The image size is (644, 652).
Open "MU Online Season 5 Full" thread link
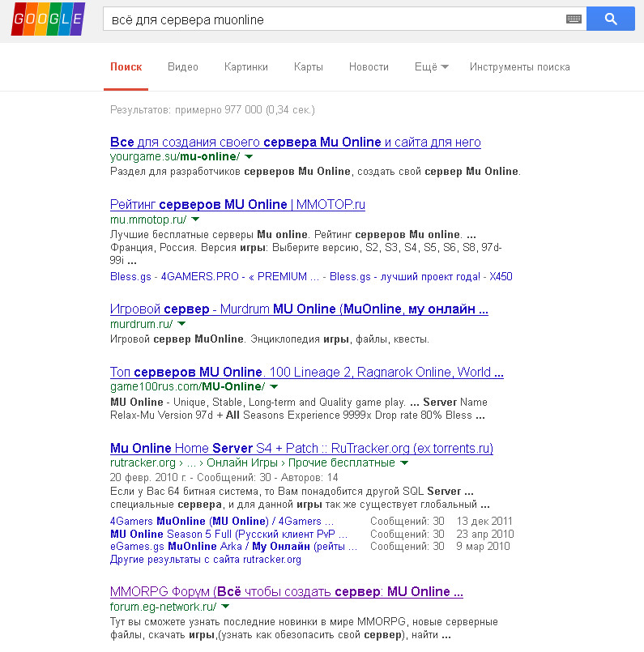coord(228,534)
